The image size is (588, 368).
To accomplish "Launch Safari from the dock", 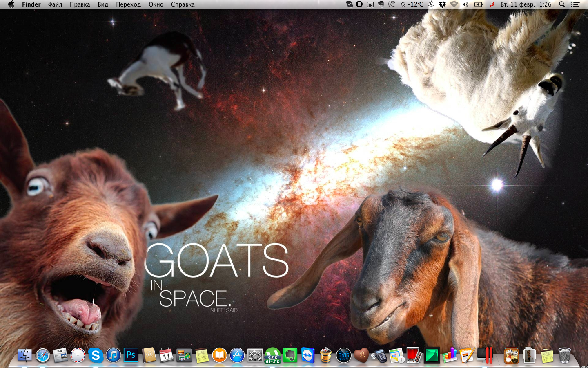I will tap(42, 355).
